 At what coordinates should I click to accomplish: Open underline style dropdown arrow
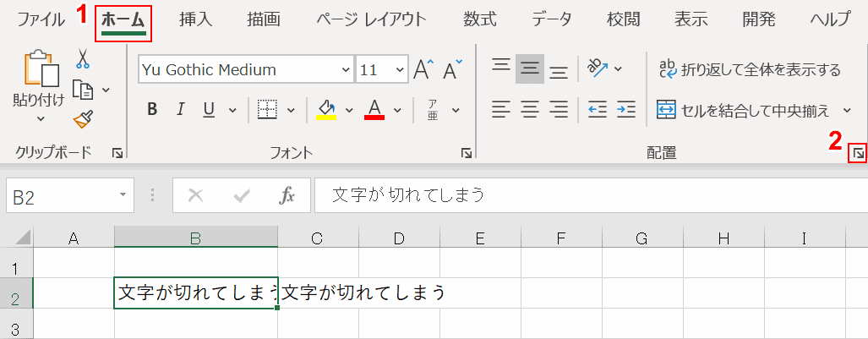point(232,110)
